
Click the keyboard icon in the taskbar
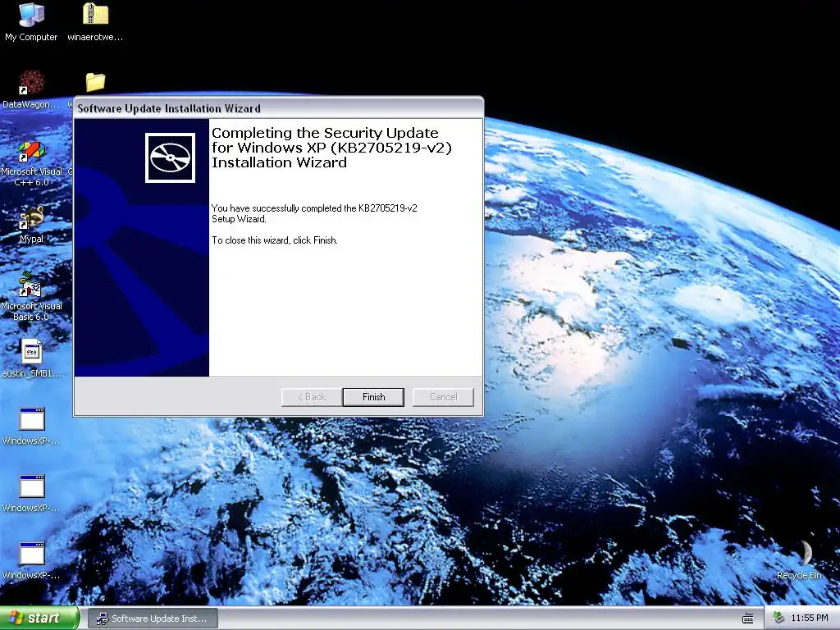(x=748, y=619)
